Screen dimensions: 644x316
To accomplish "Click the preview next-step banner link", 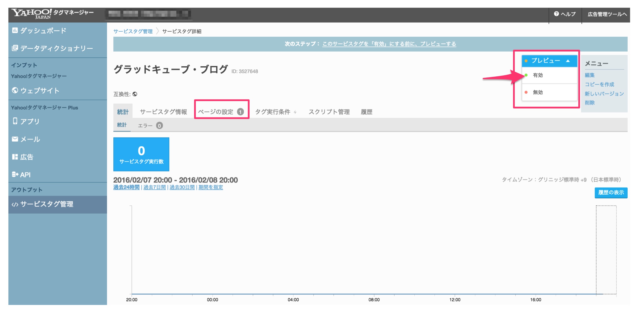I will (389, 44).
